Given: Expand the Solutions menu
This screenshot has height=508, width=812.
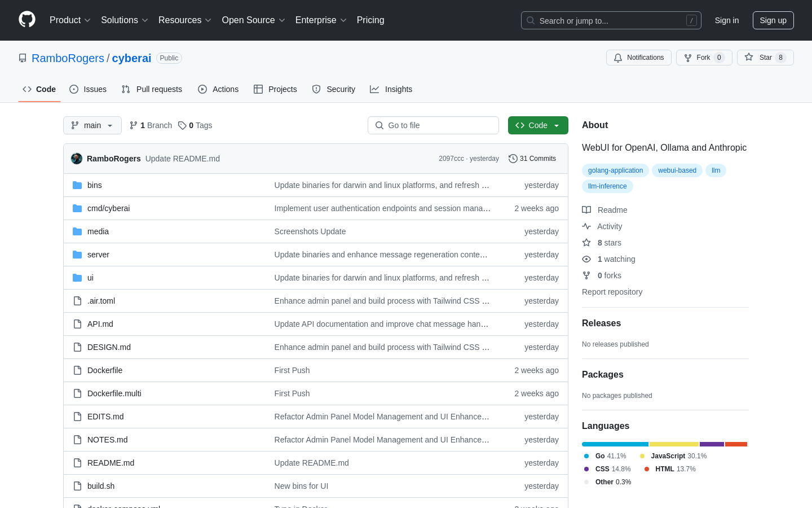Looking at the screenshot, I should (x=125, y=20).
